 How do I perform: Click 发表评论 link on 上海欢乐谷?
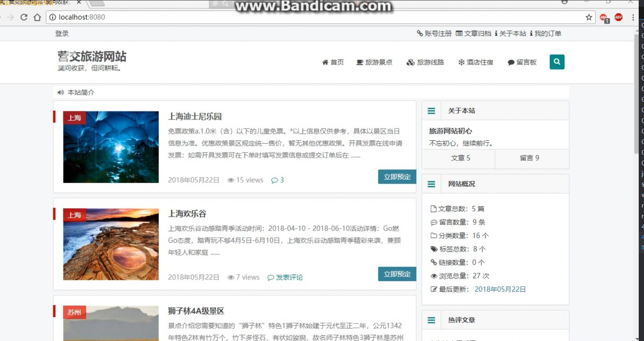click(x=285, y=277)
